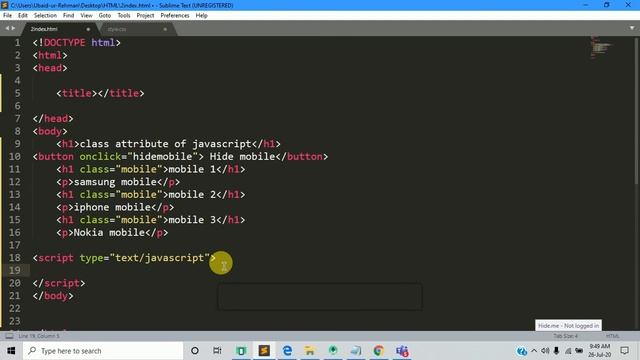Open Task View in the taskbar

(217, 351)
